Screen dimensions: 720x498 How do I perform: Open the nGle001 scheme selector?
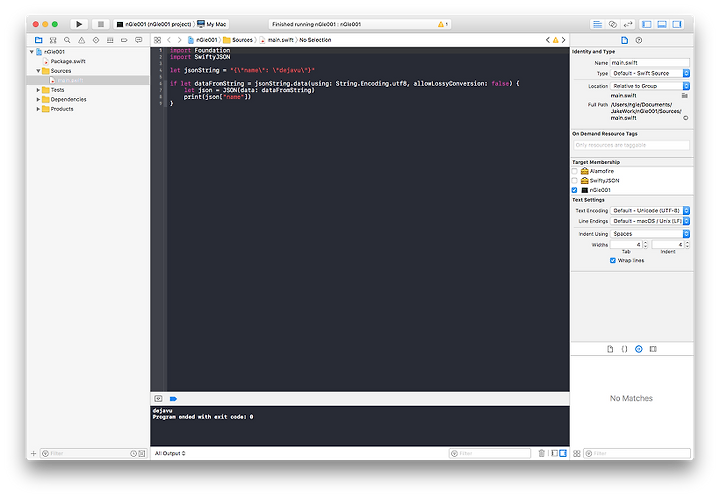tap(154, 24)
